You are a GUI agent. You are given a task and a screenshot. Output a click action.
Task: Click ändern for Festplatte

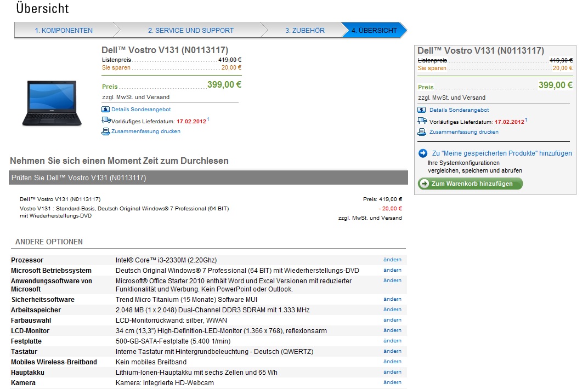coord(392,341)
